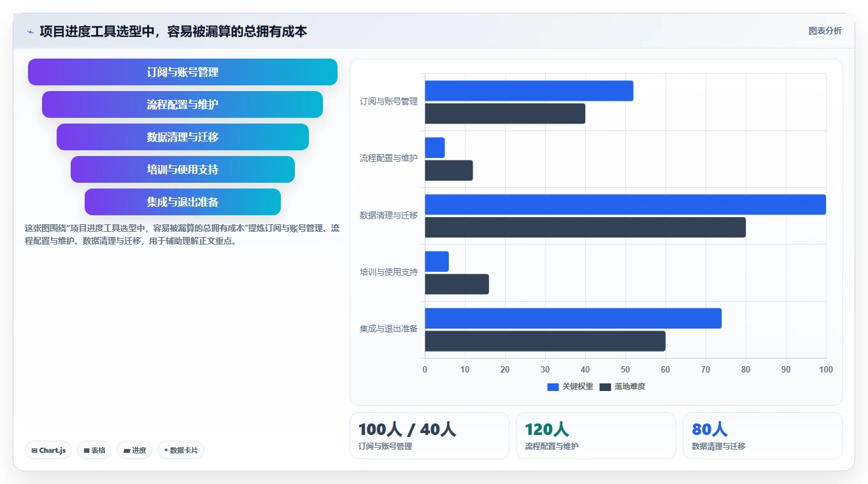This screenshot has width=868, height=484.
Task: Select the 集成与退出准备 funnel stage
Action: [x=183, y=202]
